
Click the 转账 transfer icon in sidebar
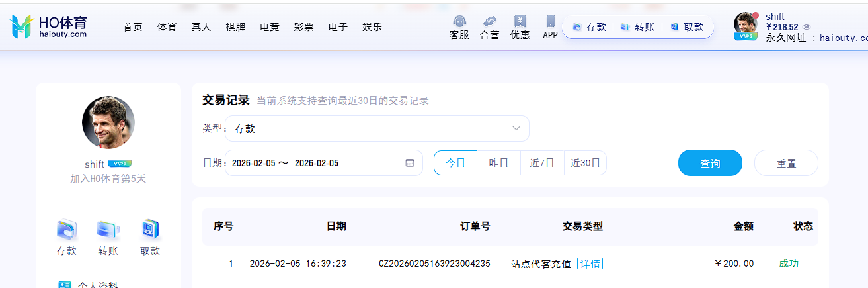108,230
